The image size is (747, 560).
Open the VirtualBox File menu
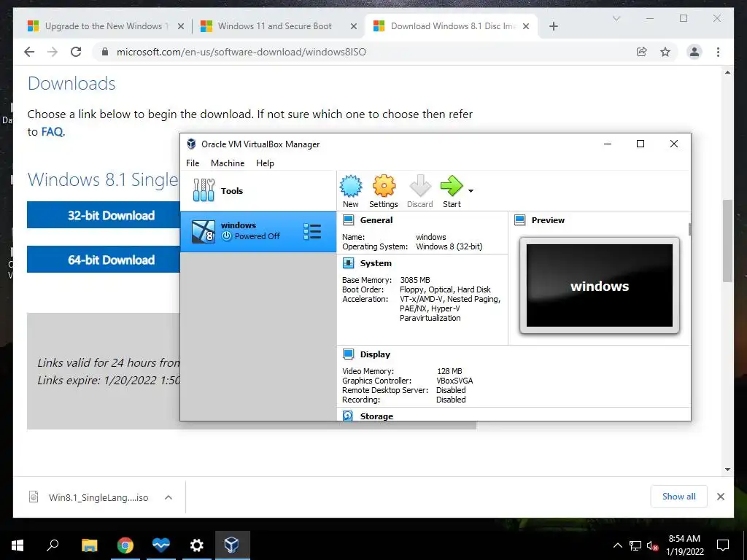(193, 163)
